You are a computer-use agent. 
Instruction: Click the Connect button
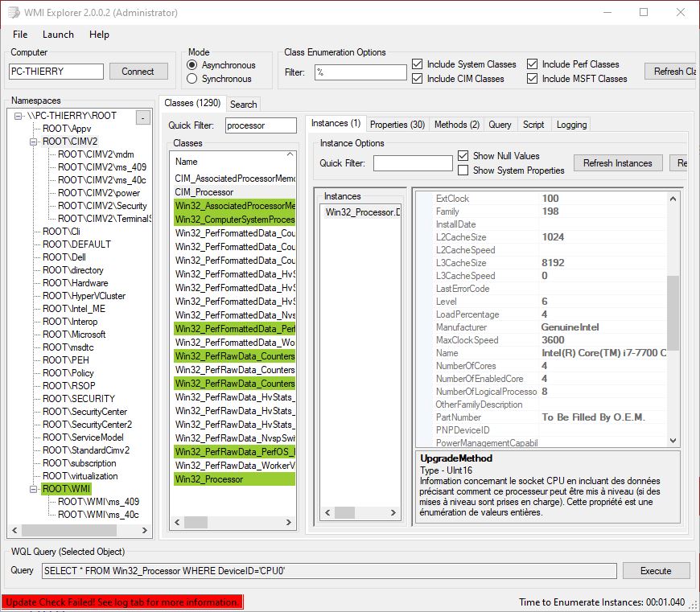click(x=138, y=72)
